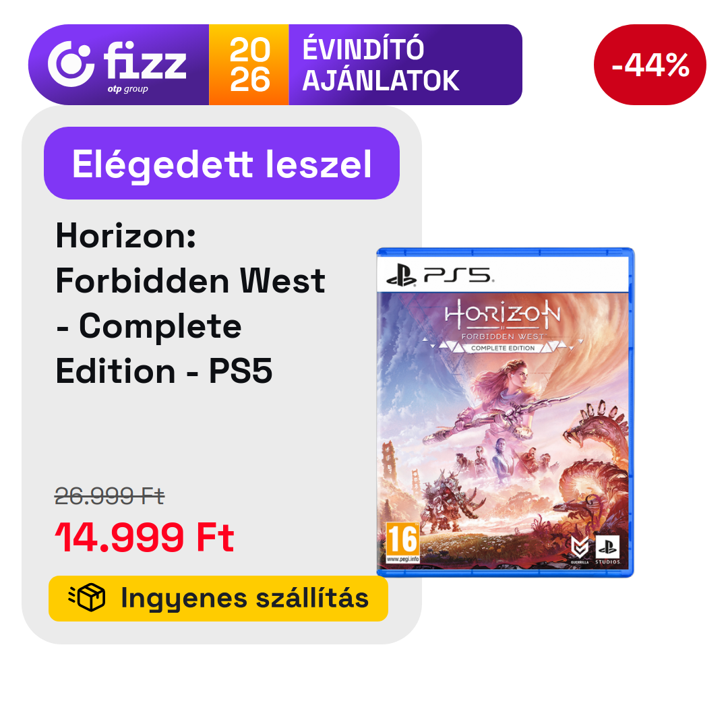728x728 pixels.
Task: Click the crossed-out 26.999 Ft price
Action: 110,496
